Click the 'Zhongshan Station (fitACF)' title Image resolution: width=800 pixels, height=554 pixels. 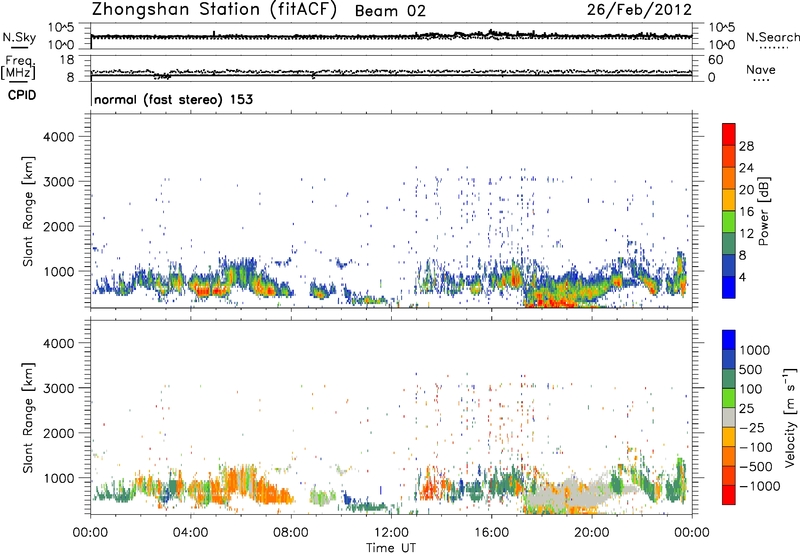[x=214, y=9]
